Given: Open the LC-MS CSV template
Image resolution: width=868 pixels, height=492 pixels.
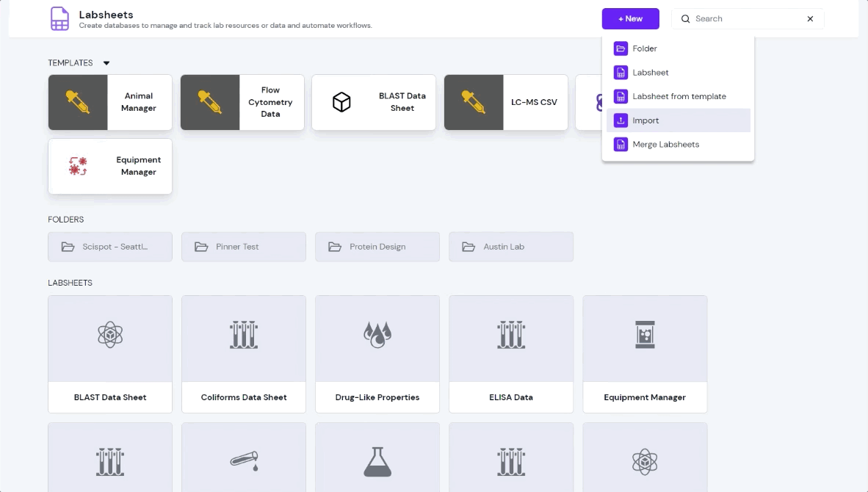Looking at the screenshot, I should click(x=506, y=102).
